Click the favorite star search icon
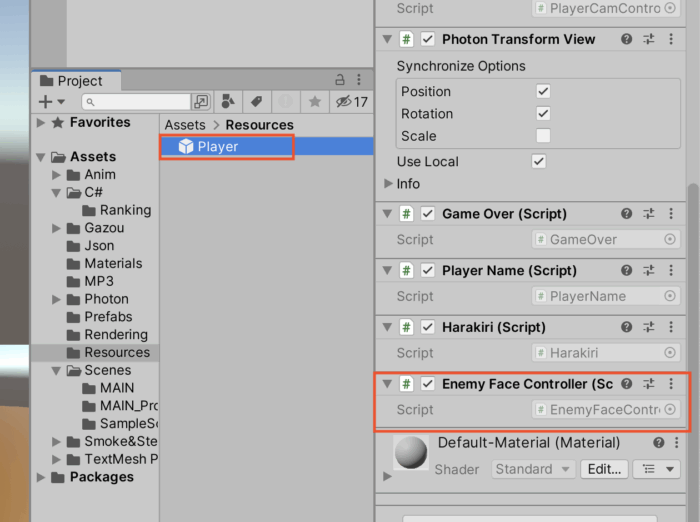The width and height of the screenshot is (700, 522). [x=314, y=102]
